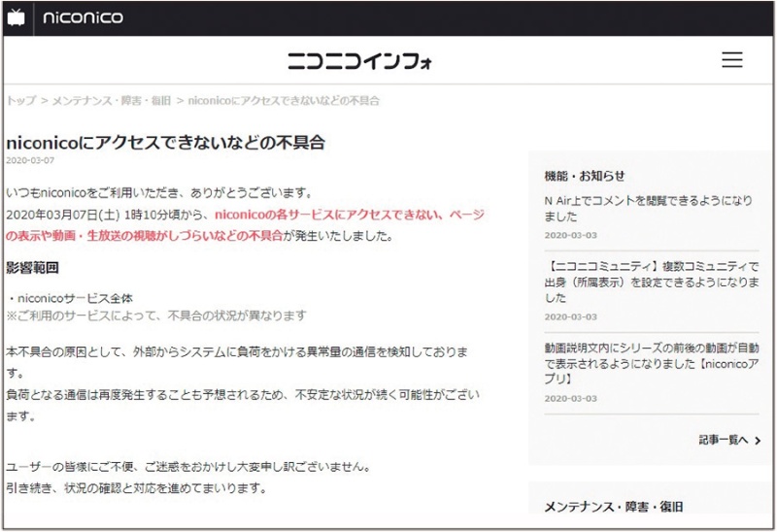The width and height of the screenshot is (777, 532).
Task: Click the date under the N Air news item
Action: point(570,236)
